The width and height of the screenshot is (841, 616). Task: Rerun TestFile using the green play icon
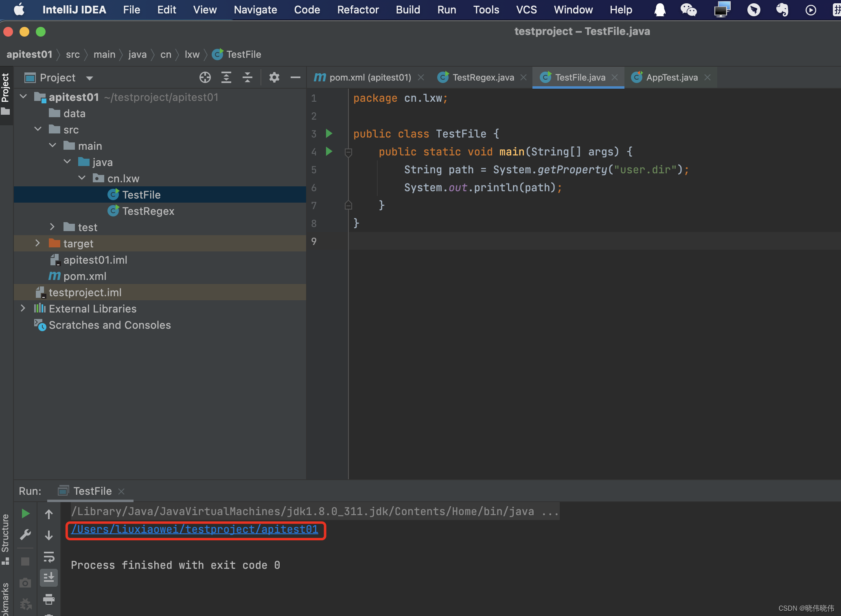25,514
